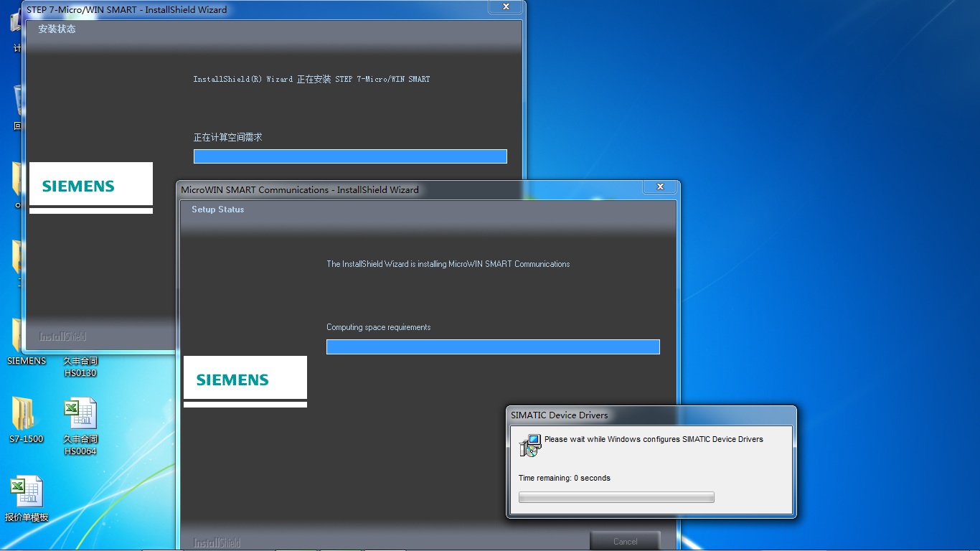
Task: Close the STEP 7-Micro/WIN SMART wizard window
Action: pos(506,7)
